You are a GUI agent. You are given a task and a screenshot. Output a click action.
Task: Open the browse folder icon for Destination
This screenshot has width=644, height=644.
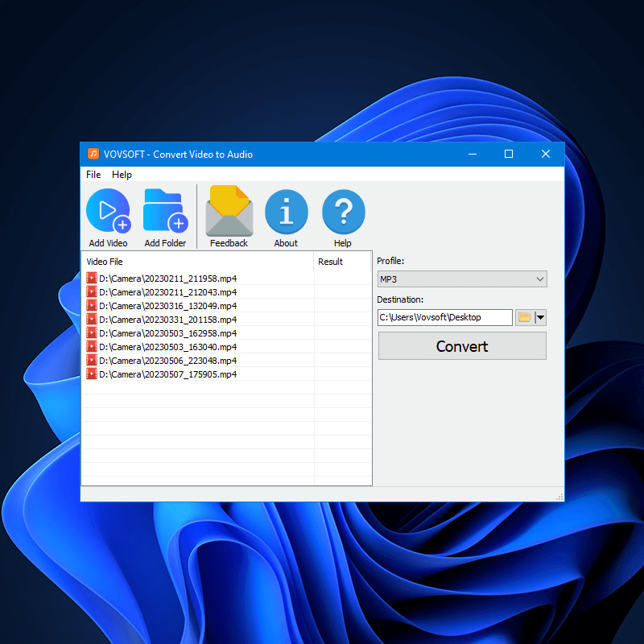[525, 317]
